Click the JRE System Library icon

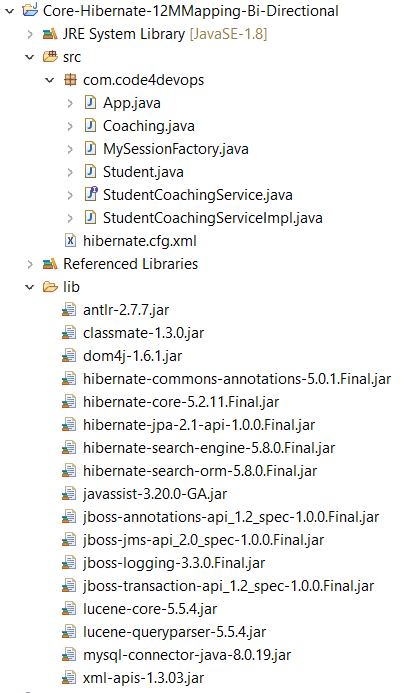coord(50,34)
